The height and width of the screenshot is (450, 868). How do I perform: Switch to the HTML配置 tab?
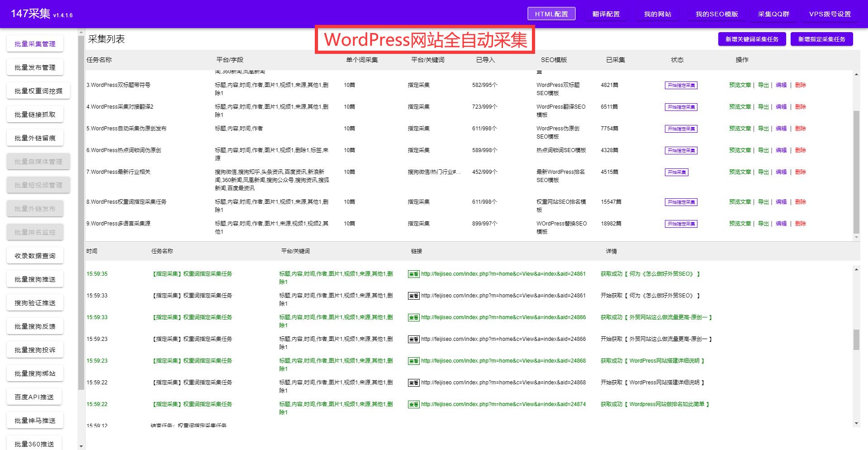click(x=551, y=14)
